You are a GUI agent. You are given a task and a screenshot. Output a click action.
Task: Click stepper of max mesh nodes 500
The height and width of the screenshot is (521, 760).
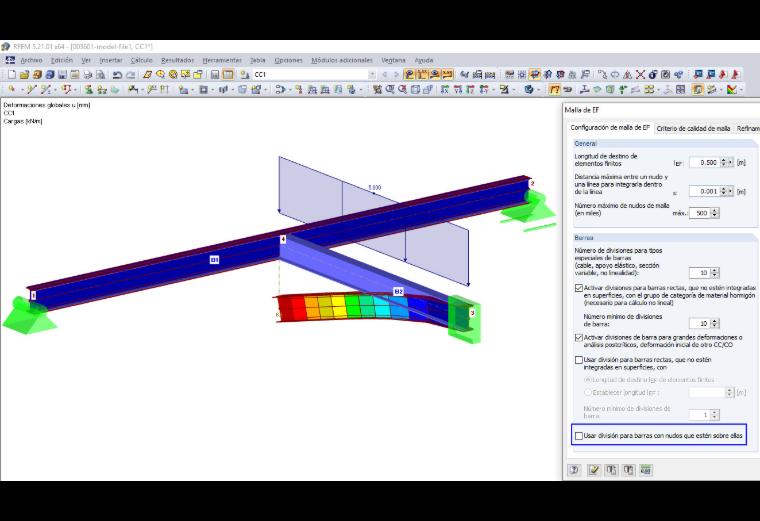(x=714, y=213)
